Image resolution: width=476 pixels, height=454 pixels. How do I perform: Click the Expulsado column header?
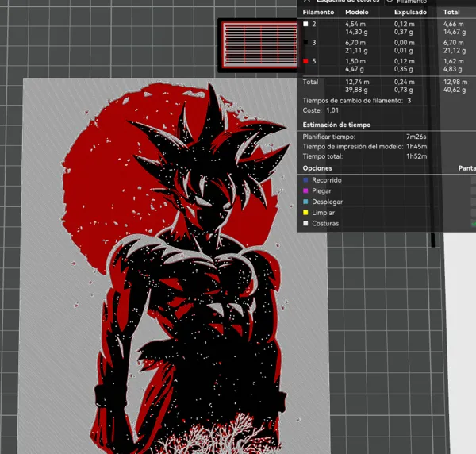[x=410, y=12]
